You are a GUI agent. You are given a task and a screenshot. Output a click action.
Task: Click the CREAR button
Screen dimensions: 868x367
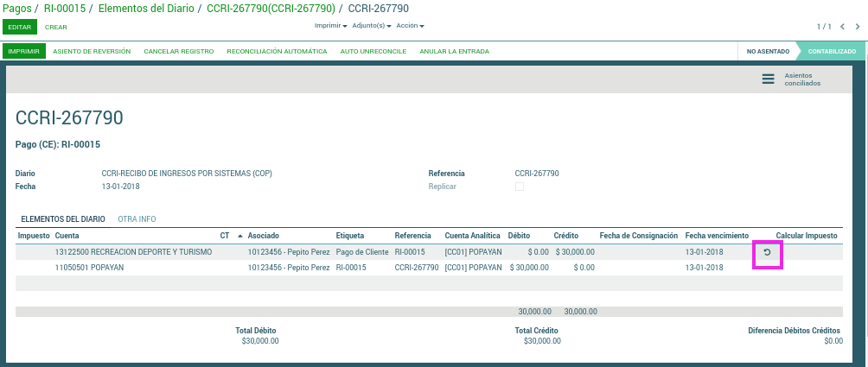click(56, 27)
